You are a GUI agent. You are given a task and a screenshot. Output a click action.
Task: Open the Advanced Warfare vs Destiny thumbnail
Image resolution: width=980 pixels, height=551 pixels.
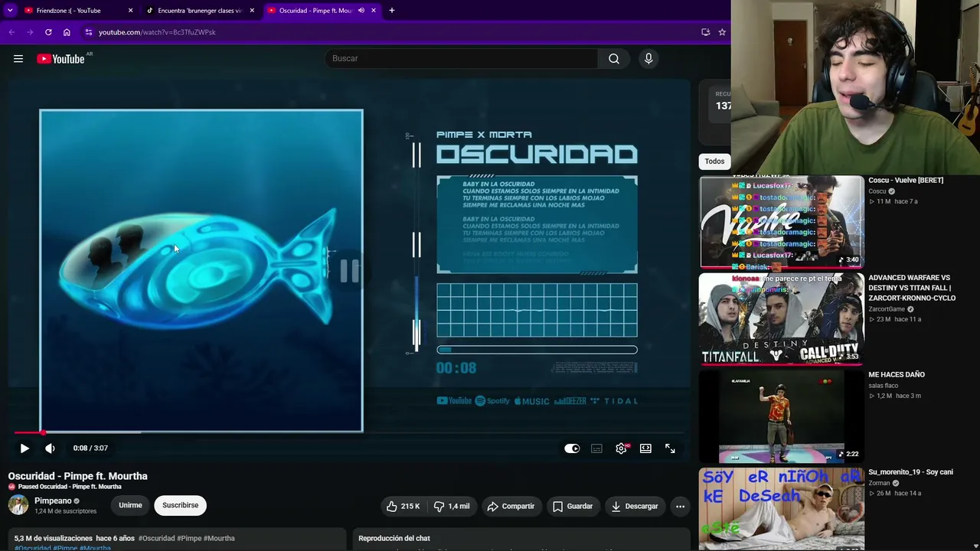pyautogui.click(x=782, y=319)
